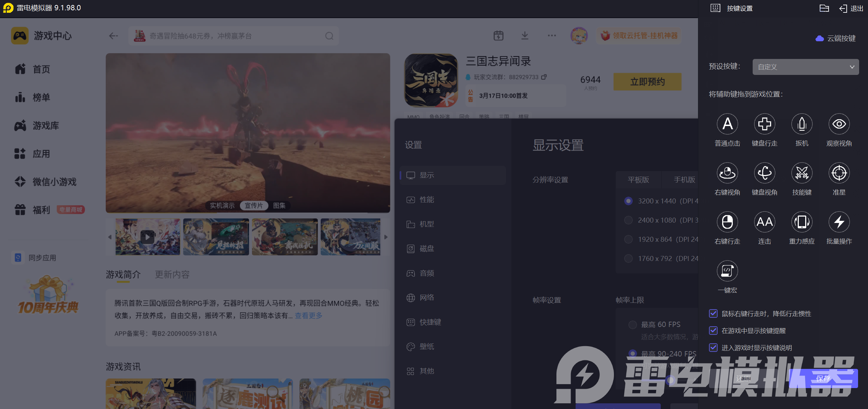Choose the 扳机 trigger key icon

[x=802, y=124]
